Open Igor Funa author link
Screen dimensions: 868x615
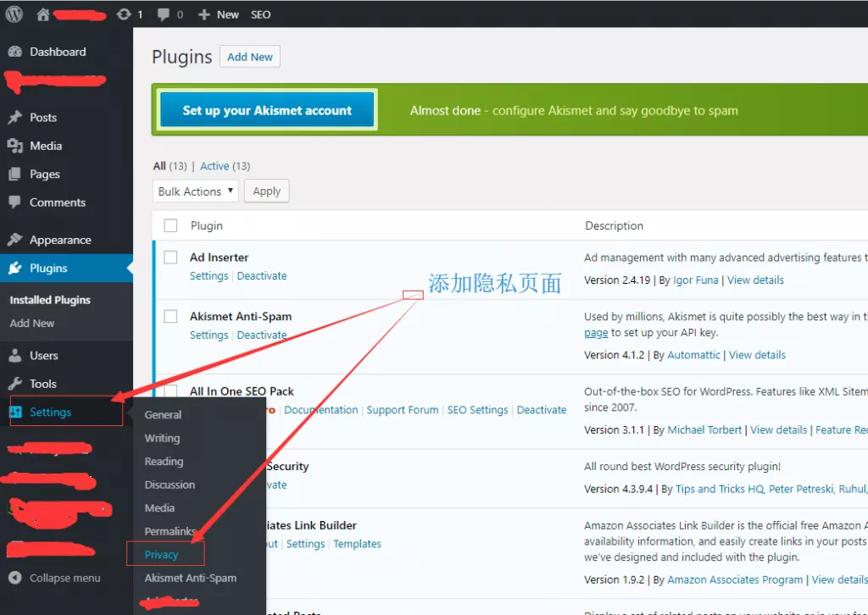coord(695,280)
